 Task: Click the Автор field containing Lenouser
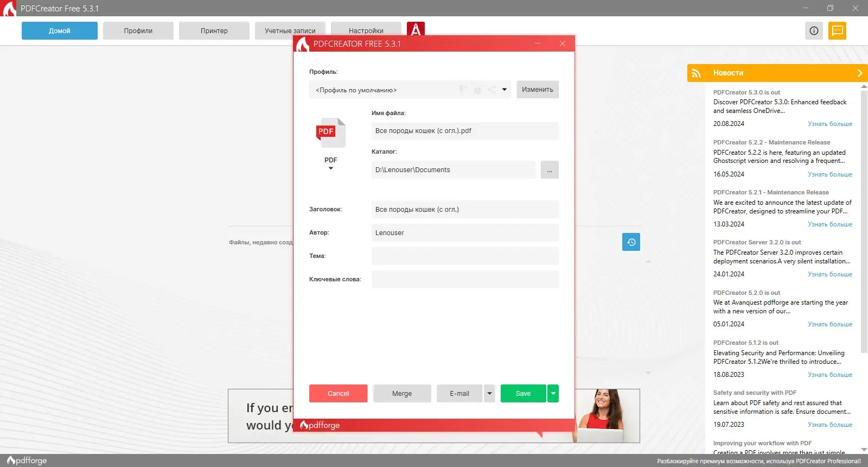pos(465,233)
